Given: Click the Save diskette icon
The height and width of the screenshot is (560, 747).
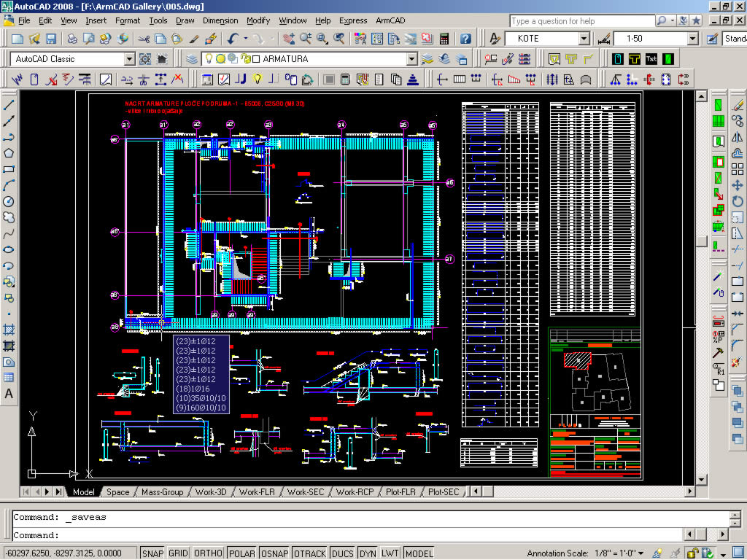Looking at the screenshot, I should point(51,39).
